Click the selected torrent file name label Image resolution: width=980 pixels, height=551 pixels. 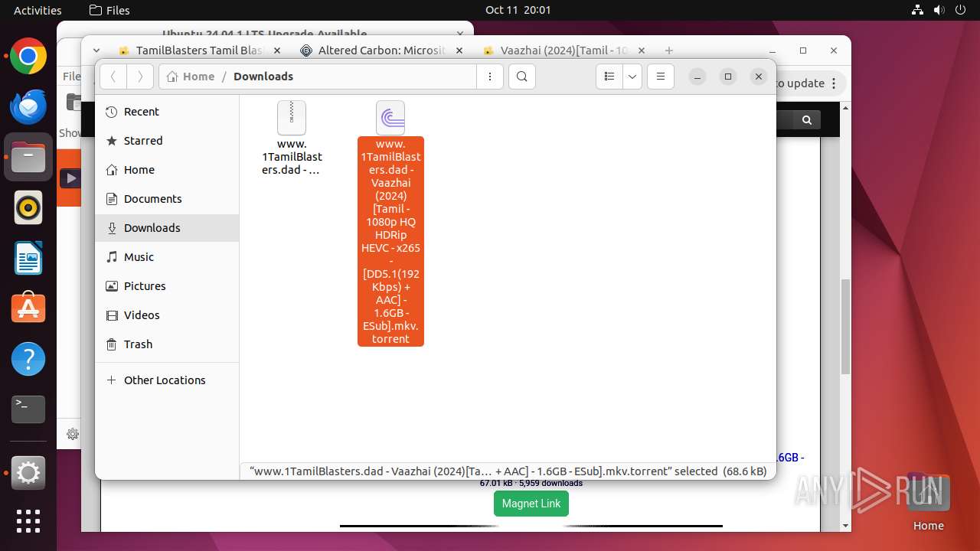390,241
